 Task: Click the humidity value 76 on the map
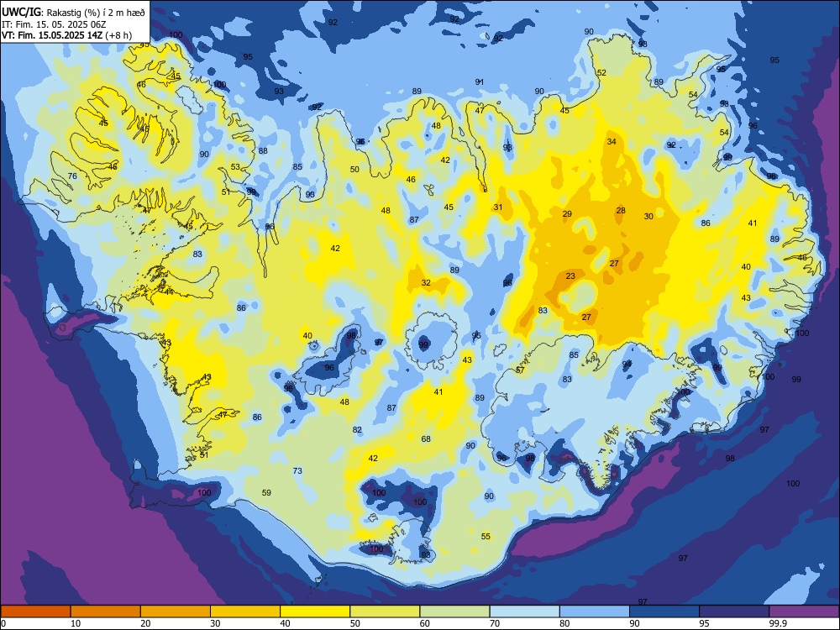pos(72,176)
